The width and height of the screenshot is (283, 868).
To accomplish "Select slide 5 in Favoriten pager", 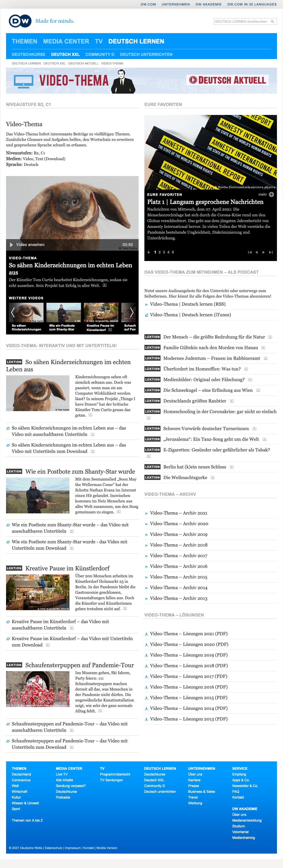I will pos(173,252).
